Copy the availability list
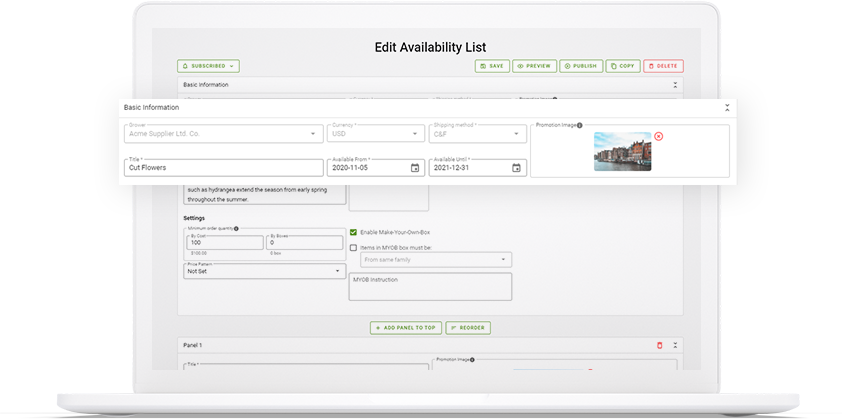This screenshot has height=419, width=842. point(623,66)
